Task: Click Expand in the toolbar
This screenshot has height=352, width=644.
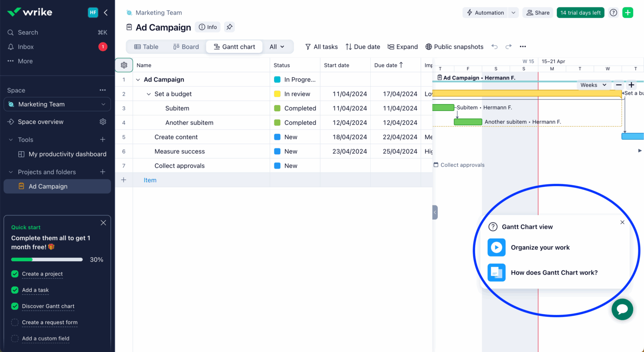Action: 402,46
